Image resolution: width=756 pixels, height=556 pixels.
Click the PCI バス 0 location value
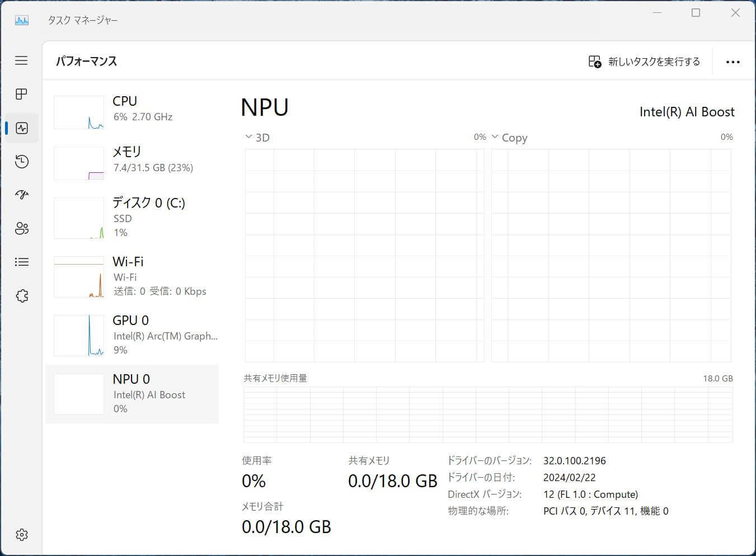click(605, 511)
